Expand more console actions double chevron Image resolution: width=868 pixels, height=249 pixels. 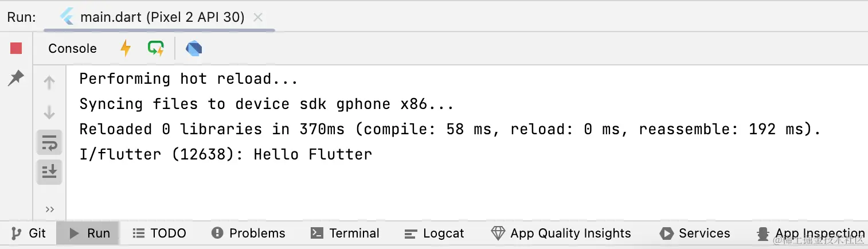click(50, 209)
